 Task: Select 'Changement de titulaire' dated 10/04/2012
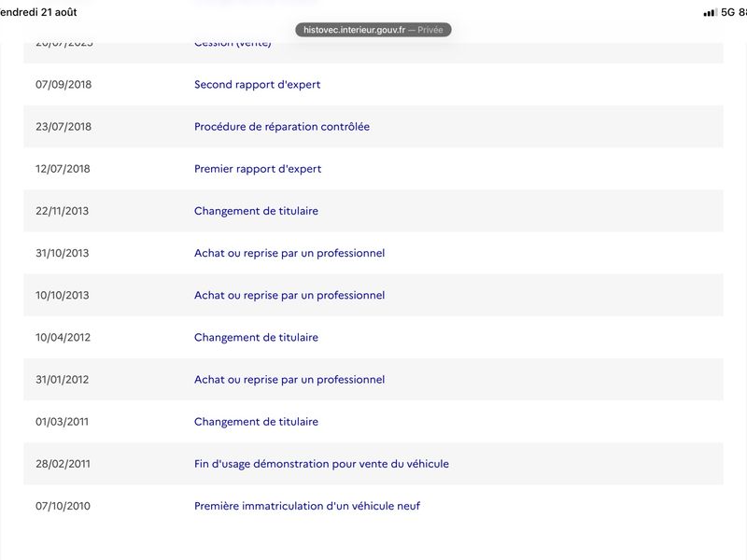click(x=256, y=337)
